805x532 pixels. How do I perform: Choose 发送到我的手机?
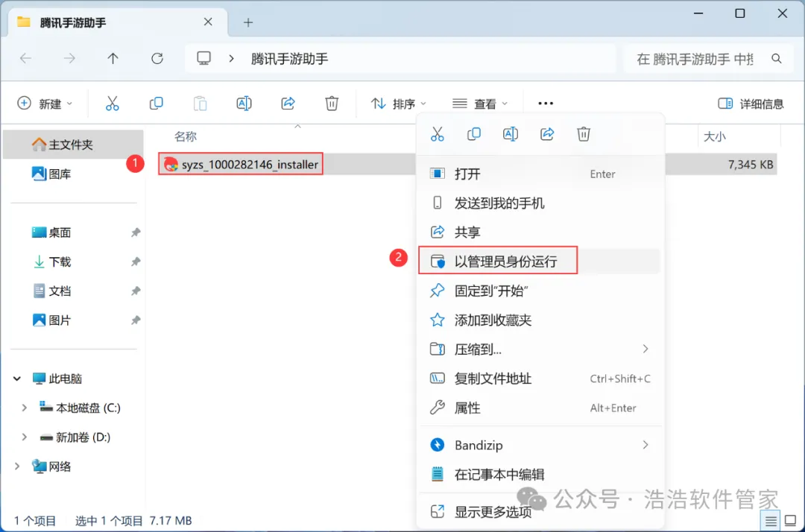[x=540, y=203]
